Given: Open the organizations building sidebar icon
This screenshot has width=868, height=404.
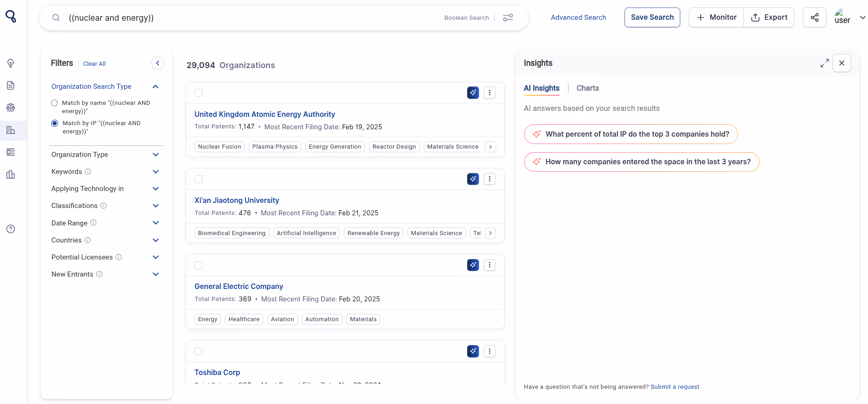Looking at the screenshot, I should (11, 130).
